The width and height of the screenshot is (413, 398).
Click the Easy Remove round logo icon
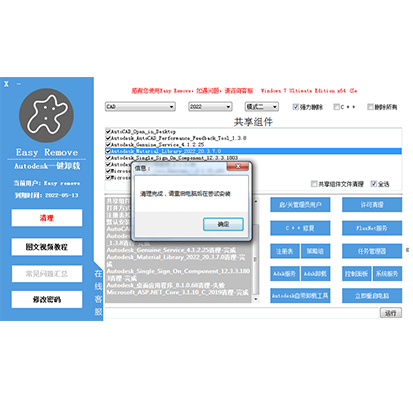coord(46,115)
